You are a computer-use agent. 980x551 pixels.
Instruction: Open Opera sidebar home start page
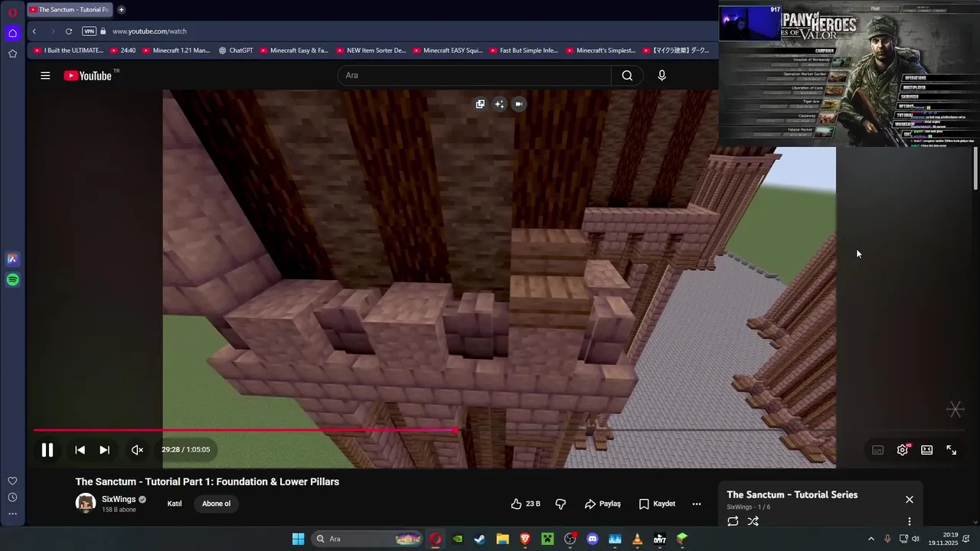point(12,33)
